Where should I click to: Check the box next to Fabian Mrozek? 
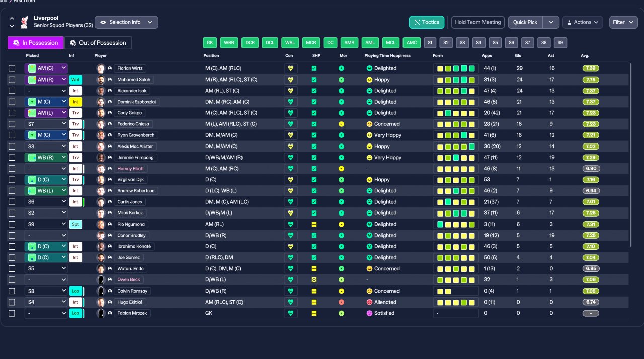[12, 313]
